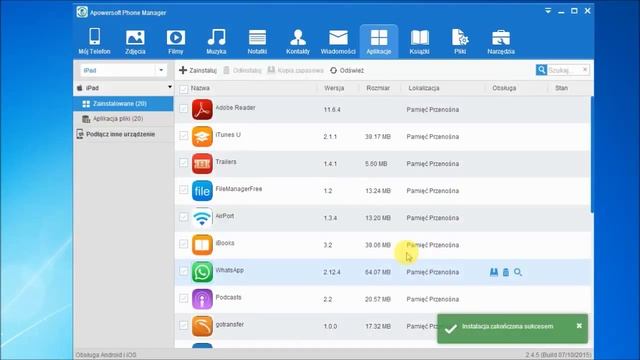The width and height of the screenshot is (640, 360).
Task: Check the WhatsApp checkbox
Action: 184,271
